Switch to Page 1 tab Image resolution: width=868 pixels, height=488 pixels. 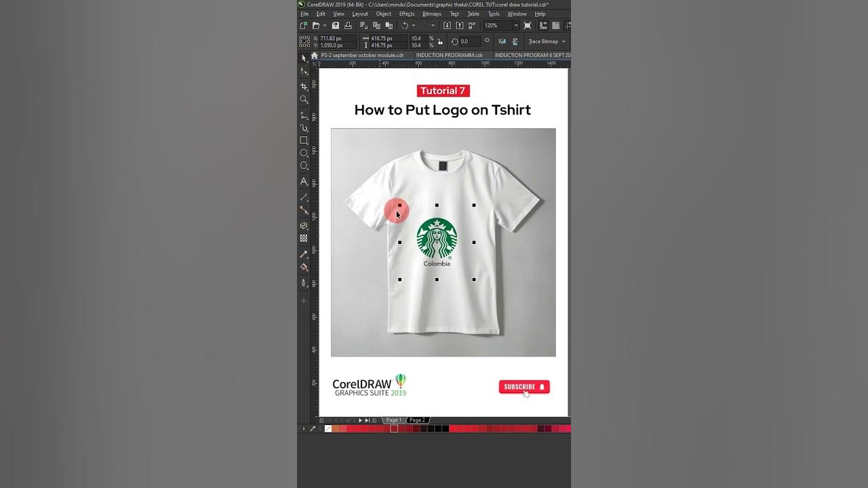tap(394, 420)
